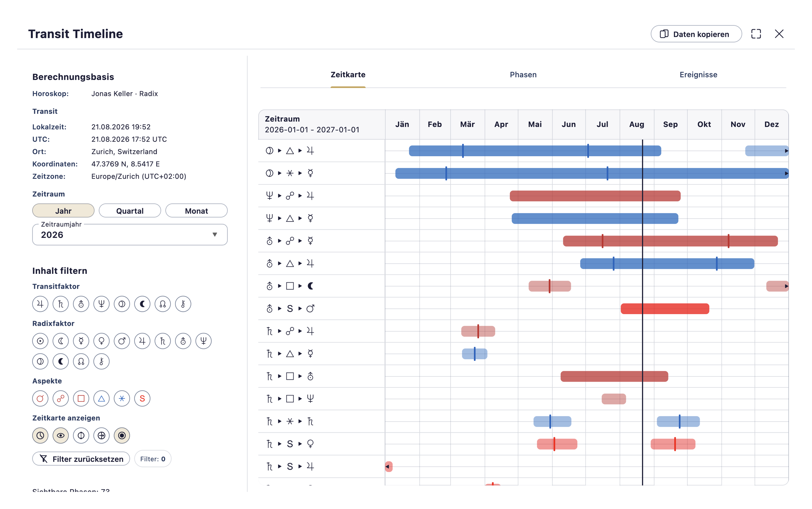Filter by Chiron in Radixfaktor
Viewport: 812px width, 509px height.
(101, 362)
